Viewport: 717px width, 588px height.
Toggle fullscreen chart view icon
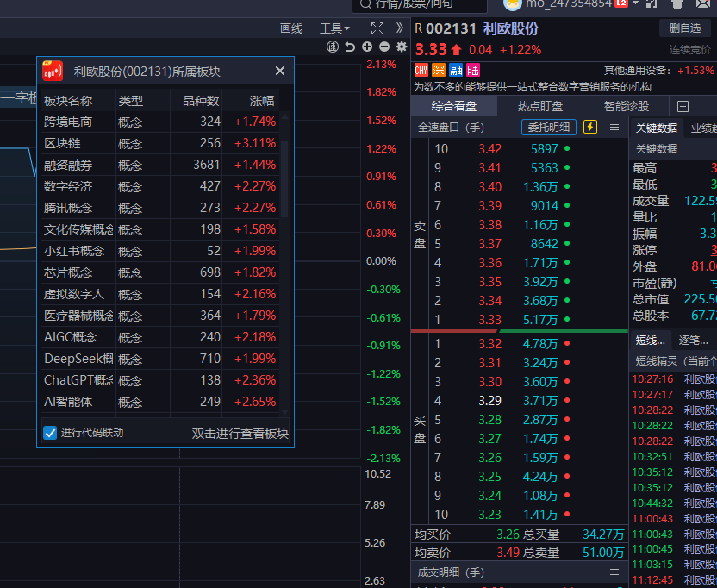[x=377, y=28]
